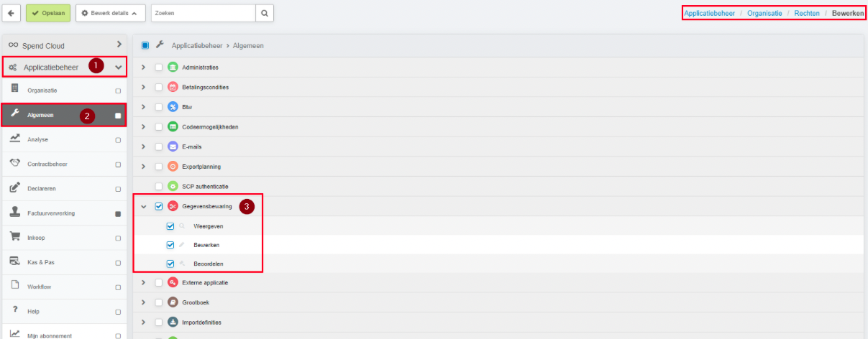Click the back arrow button

13,13
